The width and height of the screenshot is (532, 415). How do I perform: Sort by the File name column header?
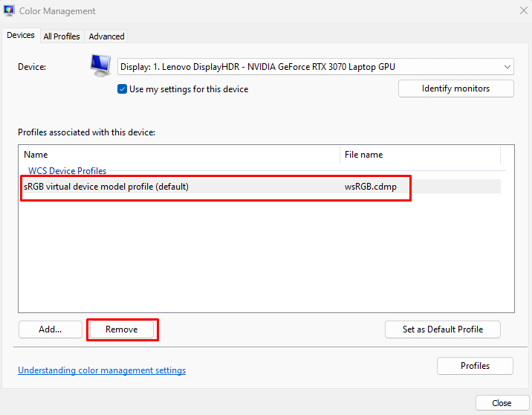(x=420, y=155)
